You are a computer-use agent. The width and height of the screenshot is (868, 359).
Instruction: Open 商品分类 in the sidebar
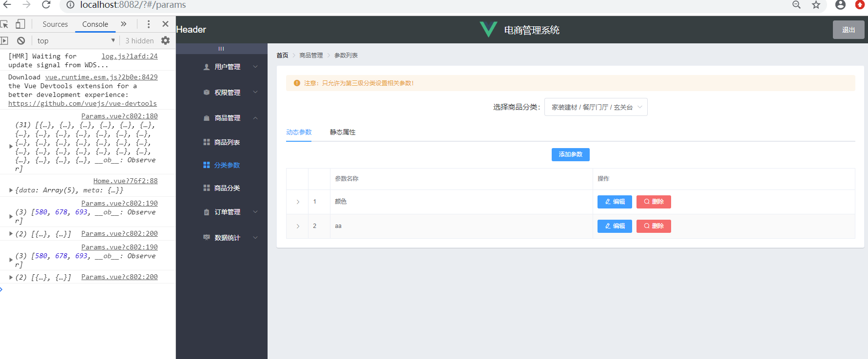click(222, 188)
